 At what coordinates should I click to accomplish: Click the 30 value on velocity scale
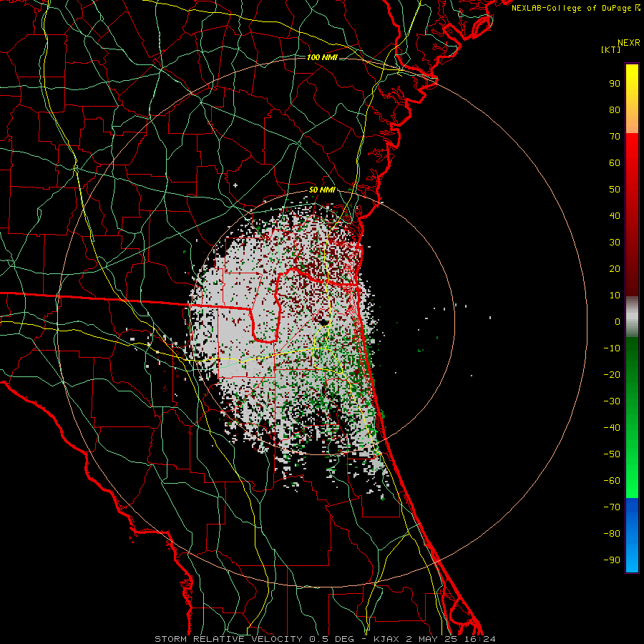pyautogui.click(x=615, y=243)
